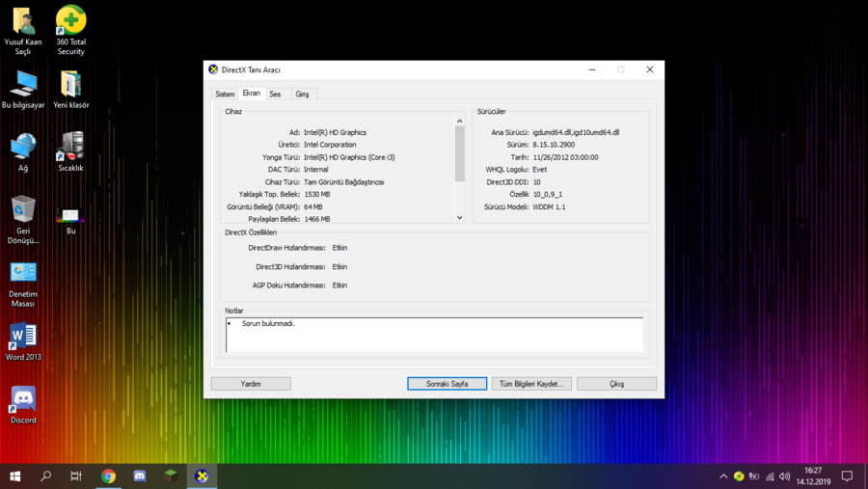Screen dimensions: 868x489
Task: Click the 1530 MB memory value
Action: (x=317, y=195)
